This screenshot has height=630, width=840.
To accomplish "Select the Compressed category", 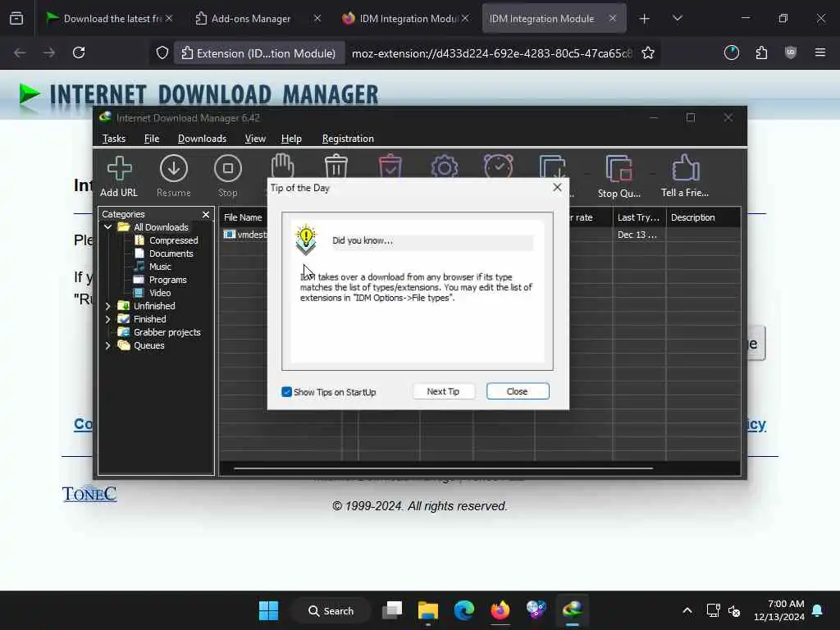I will pos(167,240).
